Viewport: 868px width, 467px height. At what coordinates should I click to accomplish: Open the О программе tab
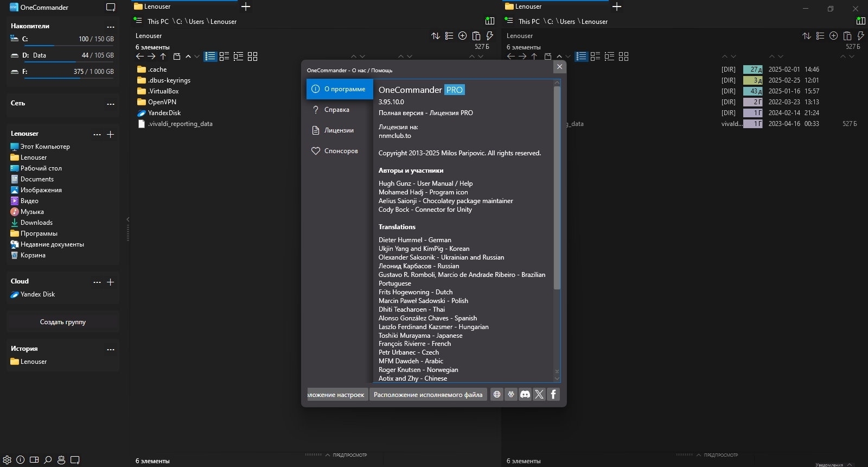point(340,89)
